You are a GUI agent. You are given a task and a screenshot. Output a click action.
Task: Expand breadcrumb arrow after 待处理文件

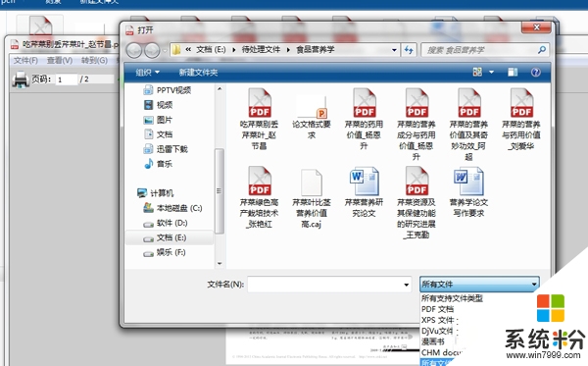pyautogui.click(x=288, y=50)
